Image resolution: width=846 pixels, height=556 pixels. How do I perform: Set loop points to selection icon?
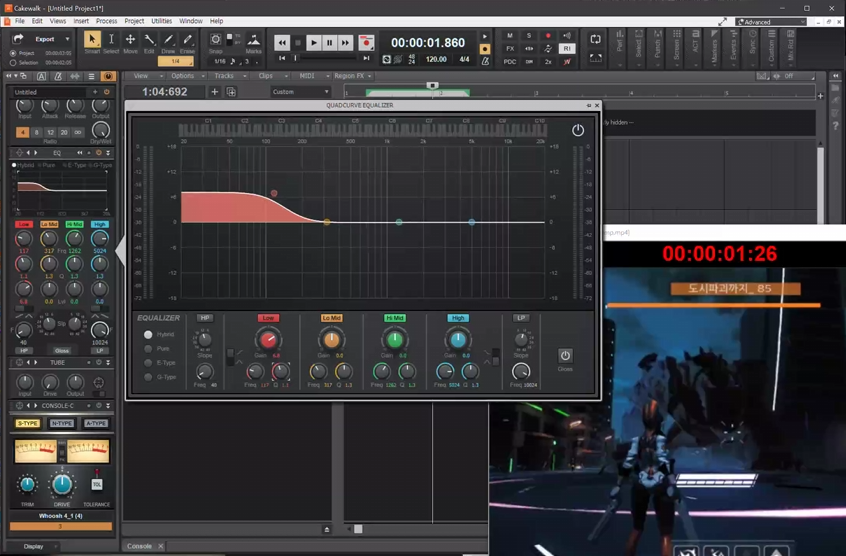(x=595, y=58)
